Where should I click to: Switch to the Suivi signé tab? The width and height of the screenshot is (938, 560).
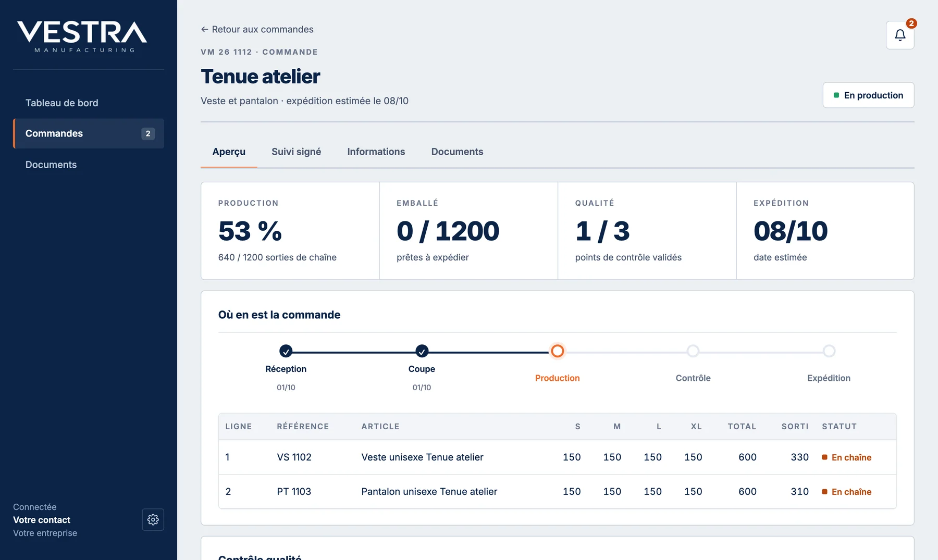tap(296, 152)
